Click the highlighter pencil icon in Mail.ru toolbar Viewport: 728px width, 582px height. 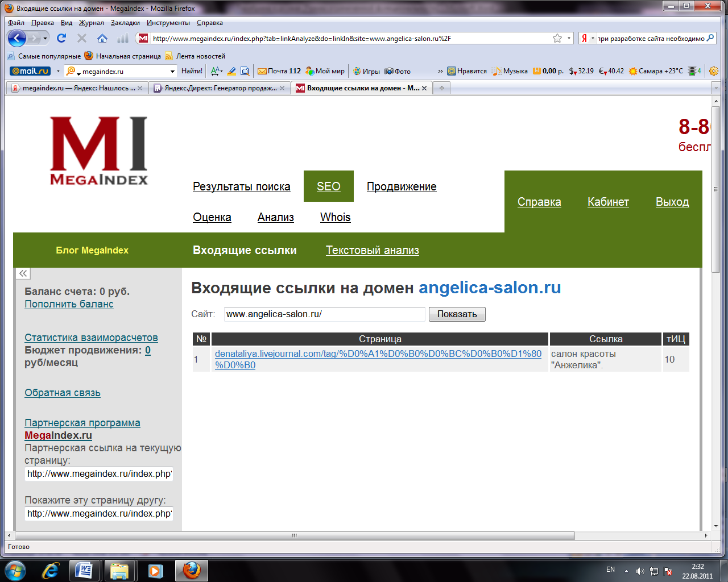point(231,71)
